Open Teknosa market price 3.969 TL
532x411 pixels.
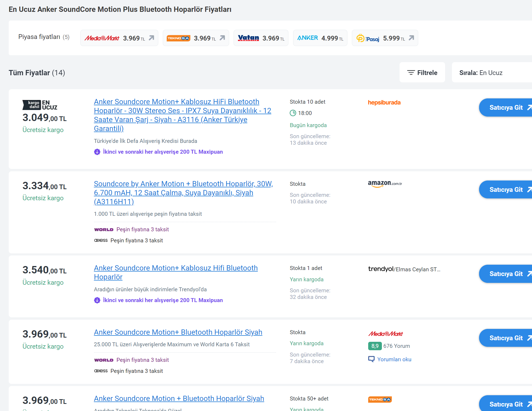point(196,38)
